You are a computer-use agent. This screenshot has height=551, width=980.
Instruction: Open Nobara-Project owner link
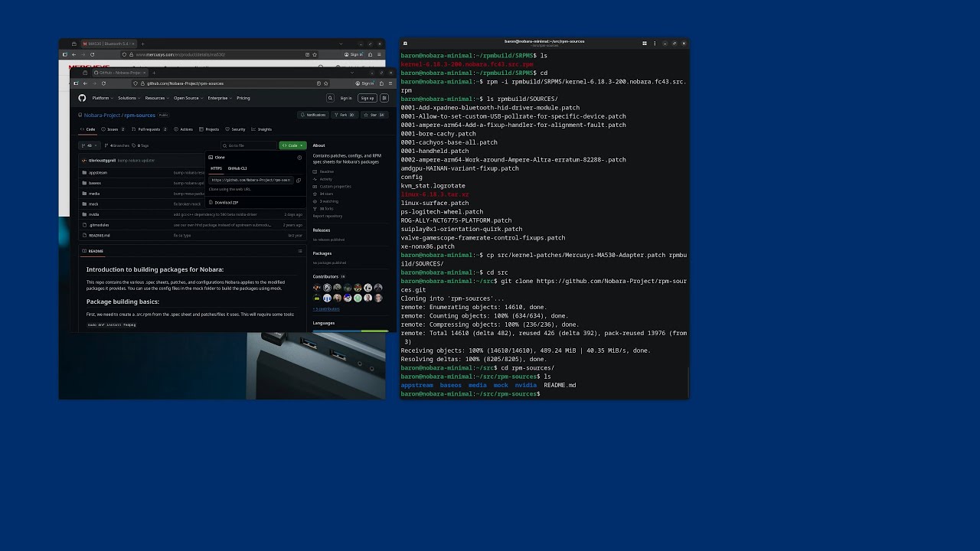pos(102,115)
